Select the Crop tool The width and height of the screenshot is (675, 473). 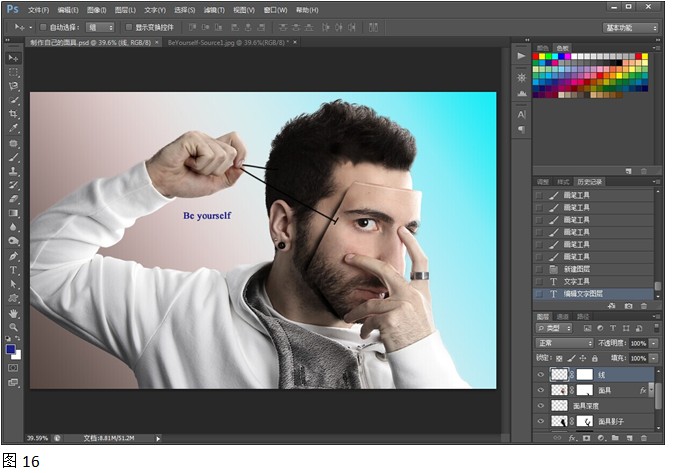[x=13, y=114]
